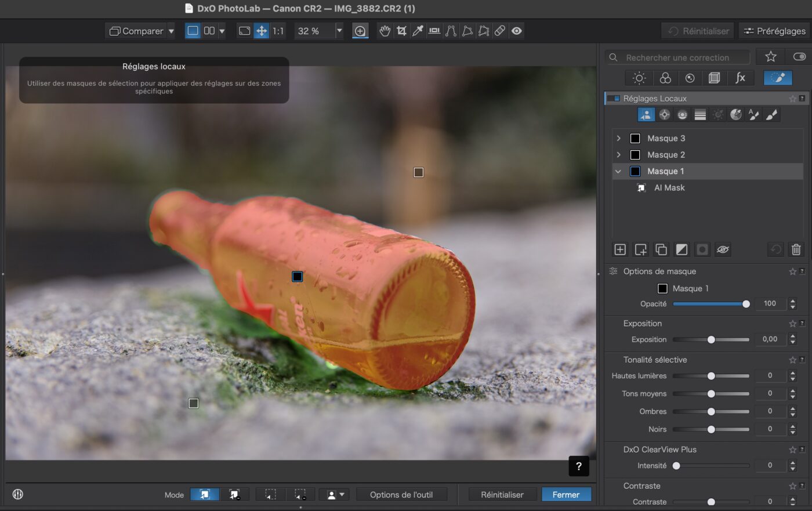Select the horizon level tool
812x511 pixels.
click(x=434, y=31)
